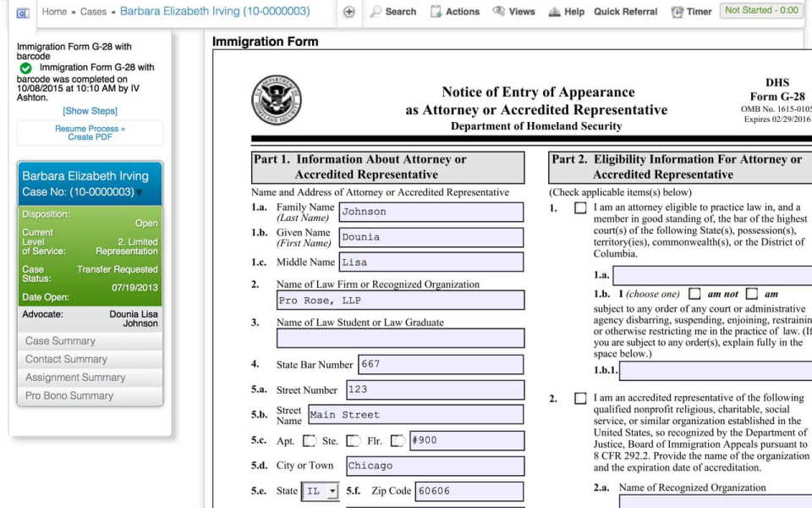The image size is (812, 508).
Task: Click the barcode icon at top left
Action: pyautogui.click(x=24, y=14)
